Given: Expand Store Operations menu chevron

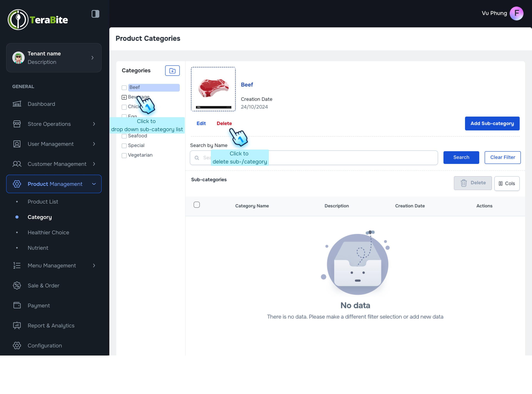Looking at the screenshot, I should click(x=94, y=124).
